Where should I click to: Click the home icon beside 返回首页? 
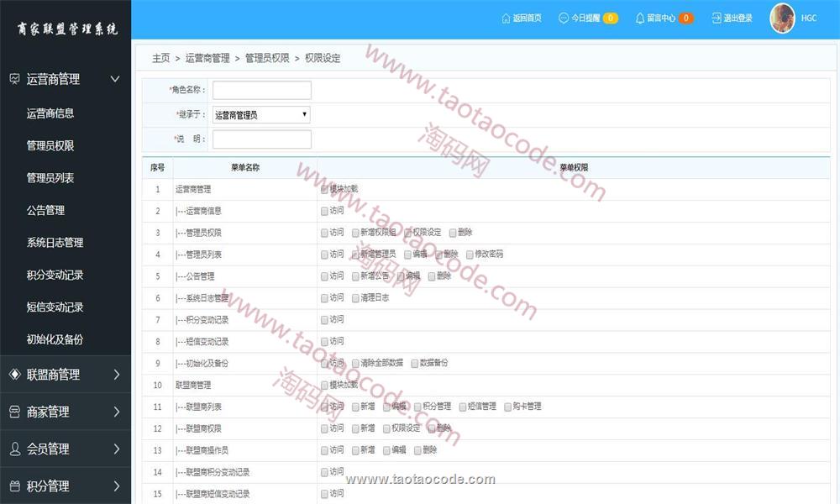click(x=506, y=18)
